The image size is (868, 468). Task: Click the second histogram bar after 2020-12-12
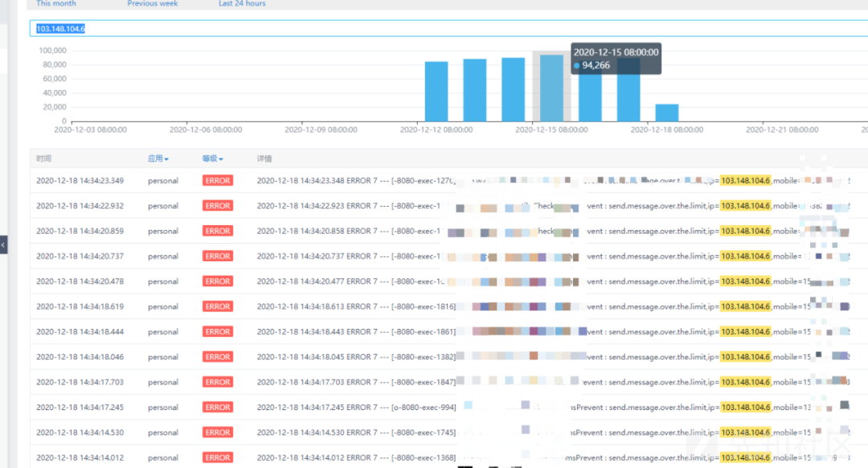pyautogui.click(x=474, y=90)
